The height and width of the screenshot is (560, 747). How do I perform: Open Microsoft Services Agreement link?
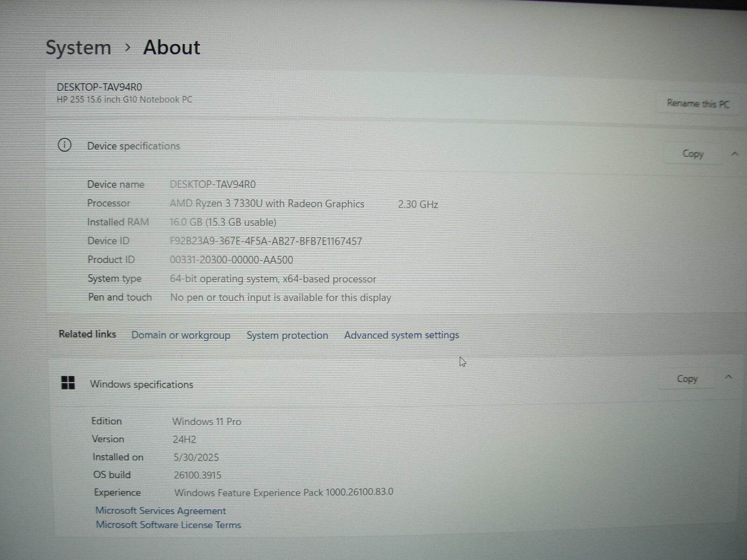click(161, 511)
